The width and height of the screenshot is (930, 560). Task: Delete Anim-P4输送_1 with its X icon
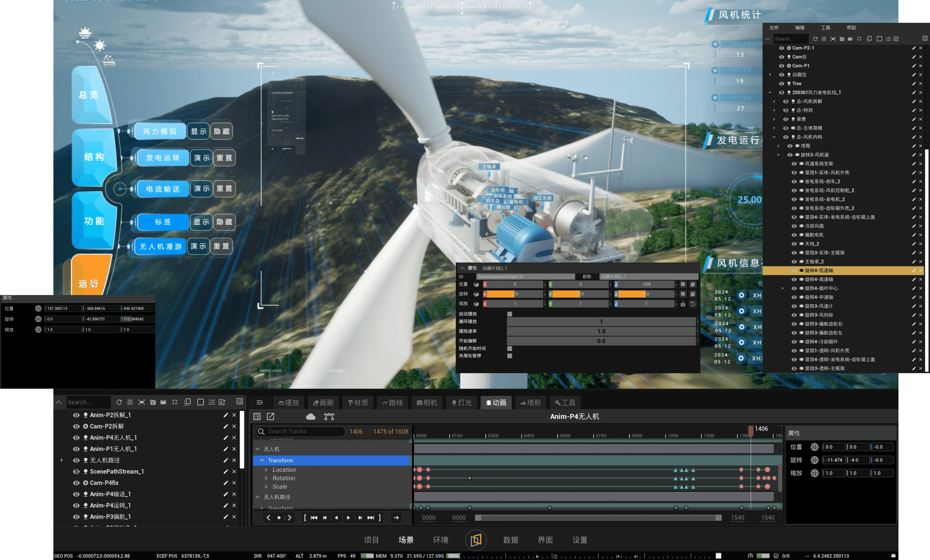(234, 494)
